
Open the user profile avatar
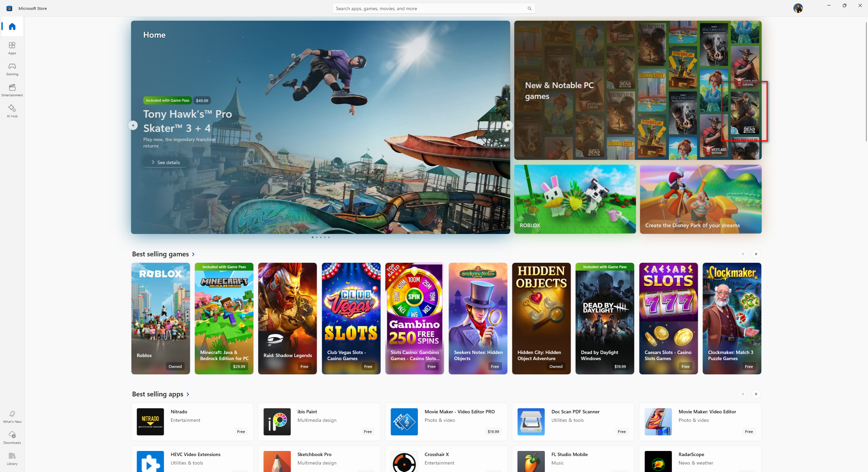pyautogui.click(x=798, y=8)
